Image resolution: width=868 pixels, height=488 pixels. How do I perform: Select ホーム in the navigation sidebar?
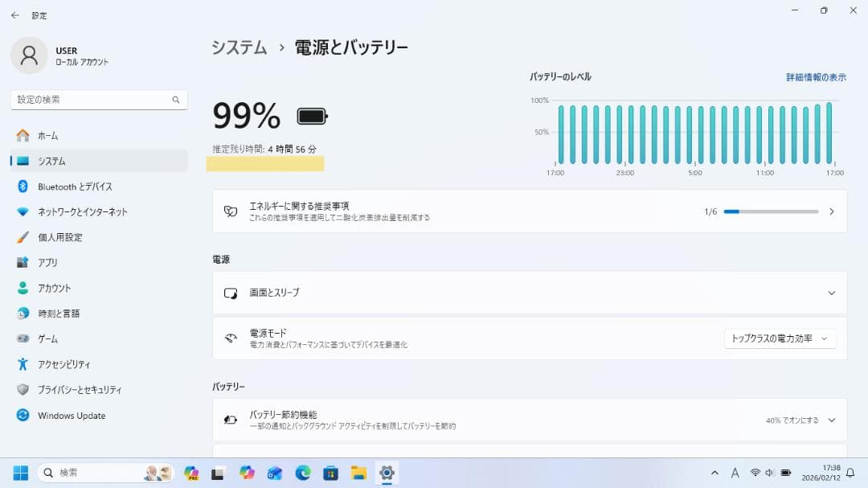(44, 135)
